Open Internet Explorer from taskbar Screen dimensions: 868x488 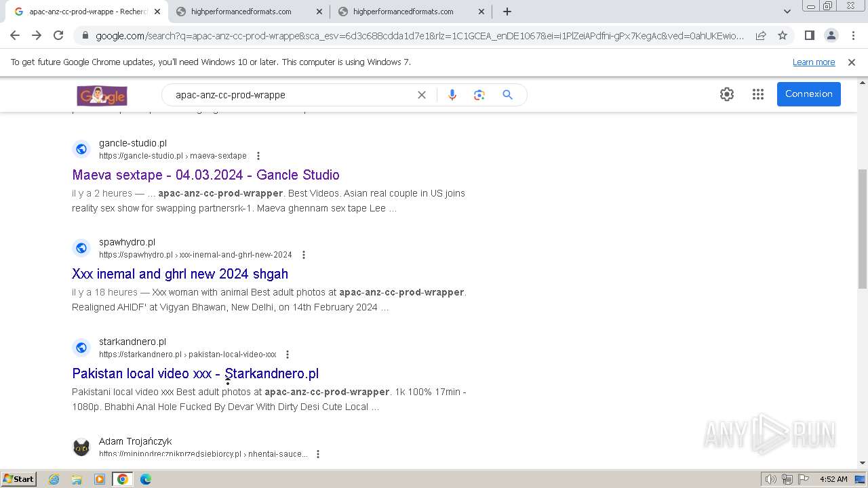coord(54,479)
